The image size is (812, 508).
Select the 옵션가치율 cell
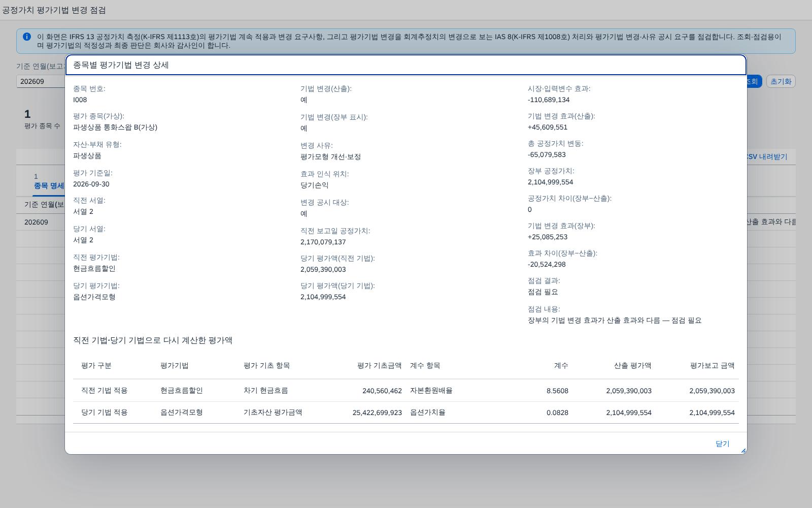click(428, 412)
